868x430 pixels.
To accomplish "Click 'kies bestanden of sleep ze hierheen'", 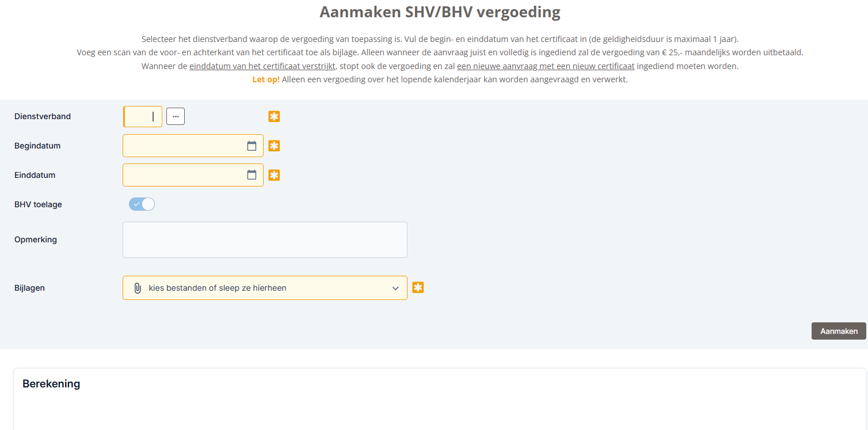I will click(x=218, y=288).
